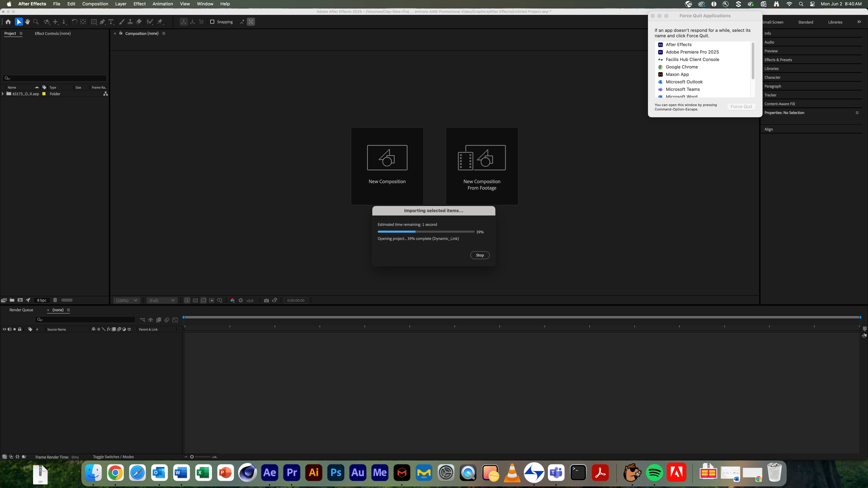Select the Horizontal Type tool
This screenshot has width=868, height=488.
click(111, 22)
